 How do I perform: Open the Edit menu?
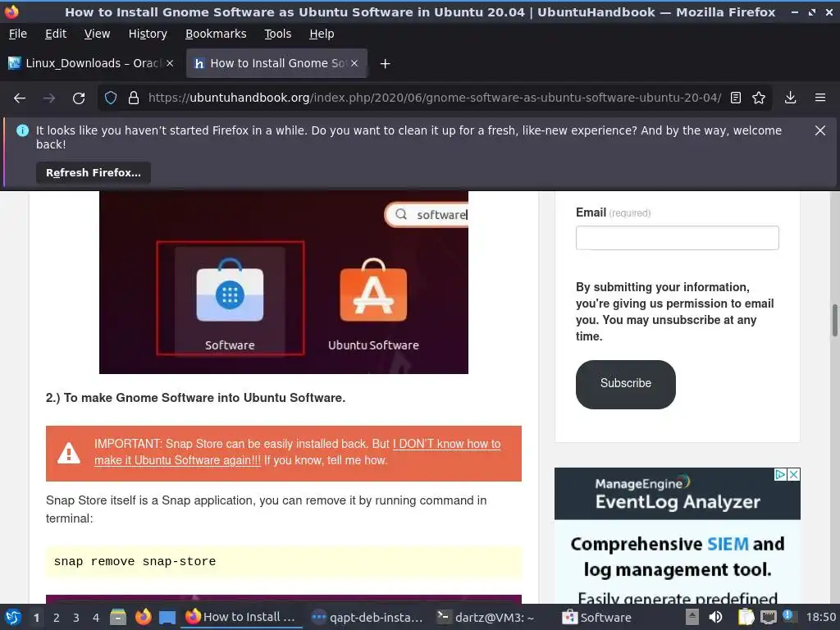click(x=56, y=34)
